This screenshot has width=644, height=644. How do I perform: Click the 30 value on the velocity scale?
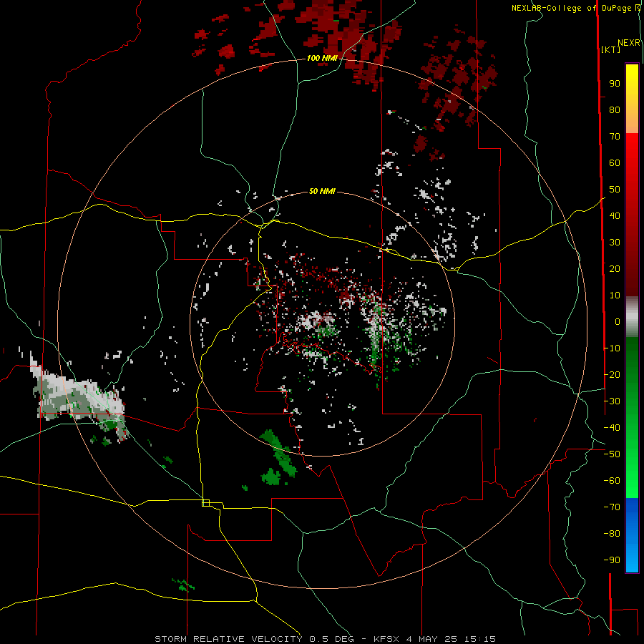click(x=615, y=243)
